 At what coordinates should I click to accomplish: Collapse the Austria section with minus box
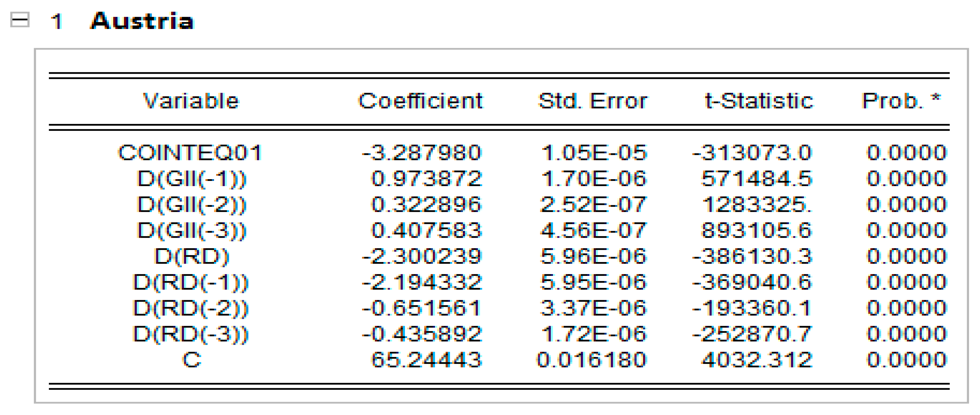20,20
